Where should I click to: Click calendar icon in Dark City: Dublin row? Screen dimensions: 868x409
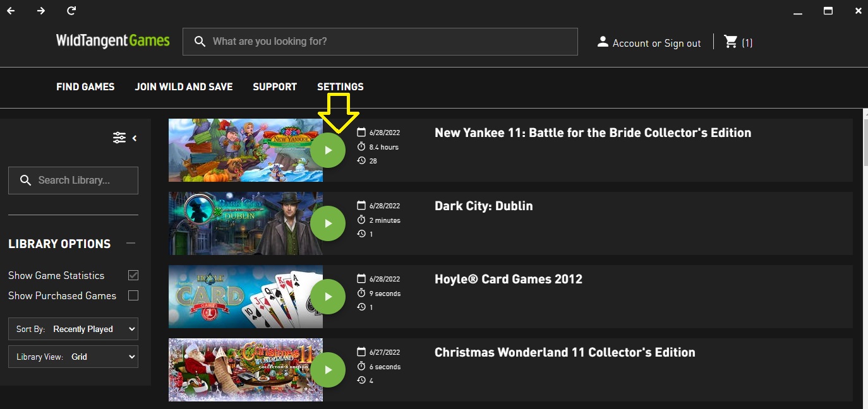coord(361,206)
